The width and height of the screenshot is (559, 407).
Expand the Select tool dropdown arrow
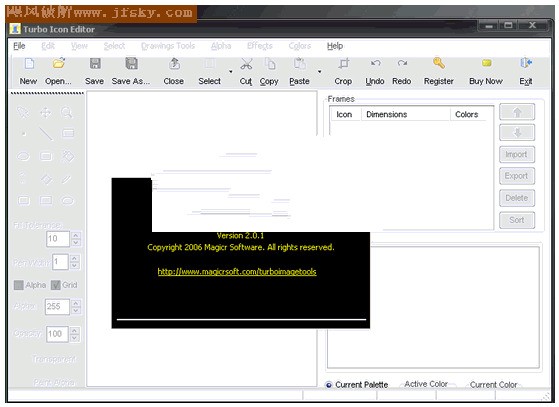click(x=231, y=72)
